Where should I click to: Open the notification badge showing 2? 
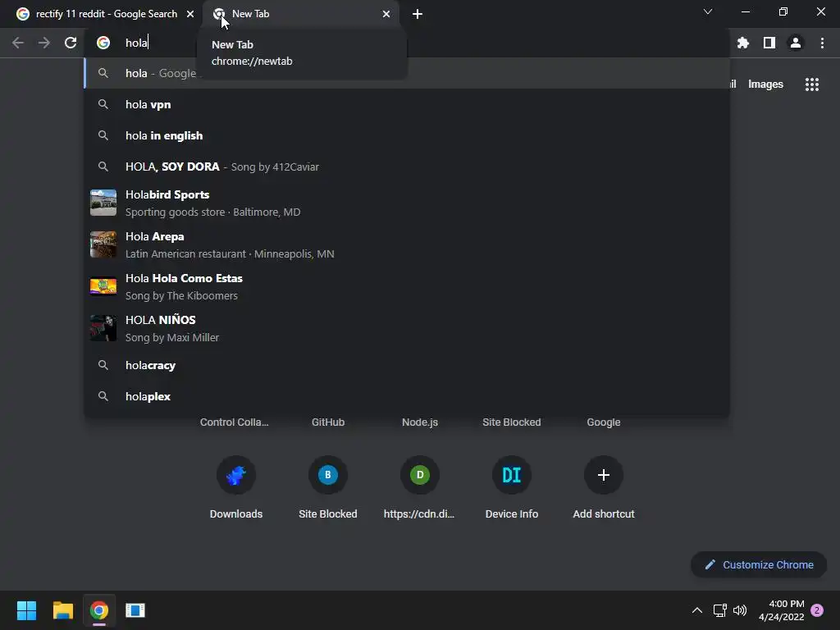(817, 610)
